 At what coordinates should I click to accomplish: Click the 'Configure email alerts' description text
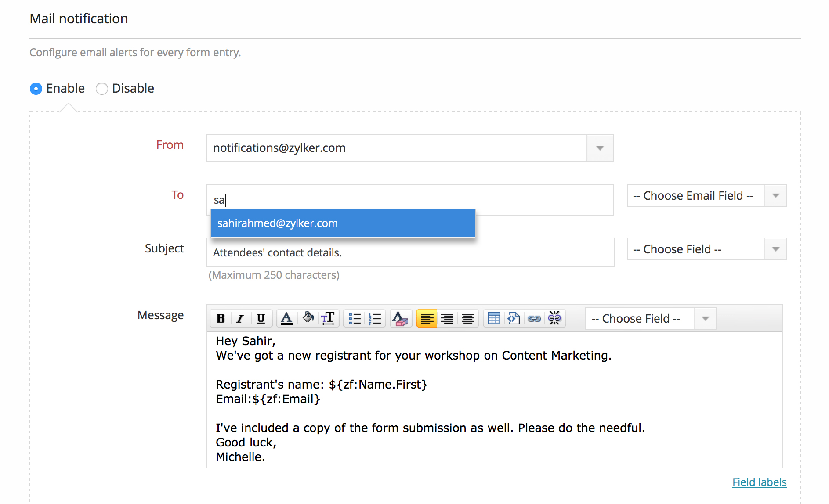click(x=135, y=52)
